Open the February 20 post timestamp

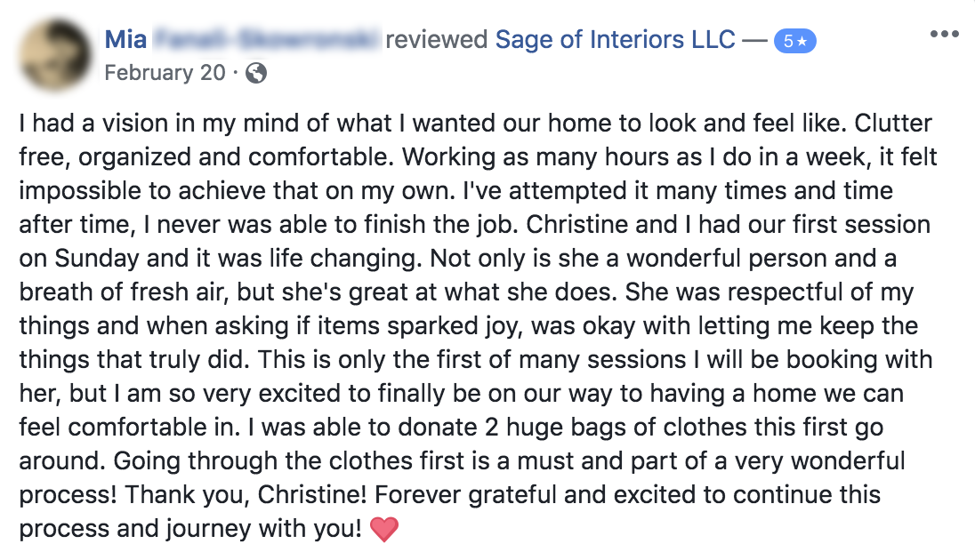coord(165,73)
